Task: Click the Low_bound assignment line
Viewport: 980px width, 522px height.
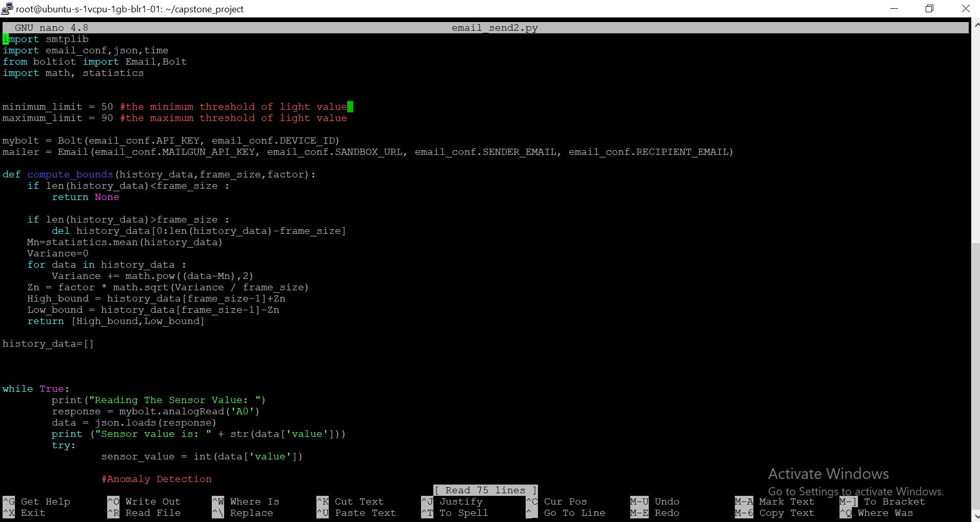Action: click(153, 310)
